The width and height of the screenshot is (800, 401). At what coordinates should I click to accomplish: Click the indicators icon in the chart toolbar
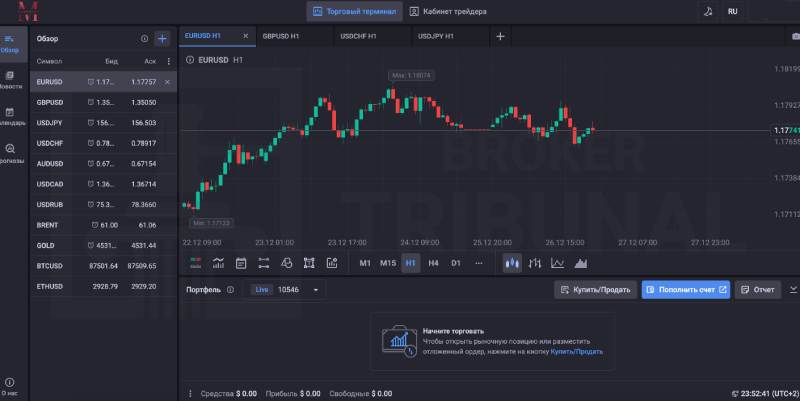[x=218, y=263]
